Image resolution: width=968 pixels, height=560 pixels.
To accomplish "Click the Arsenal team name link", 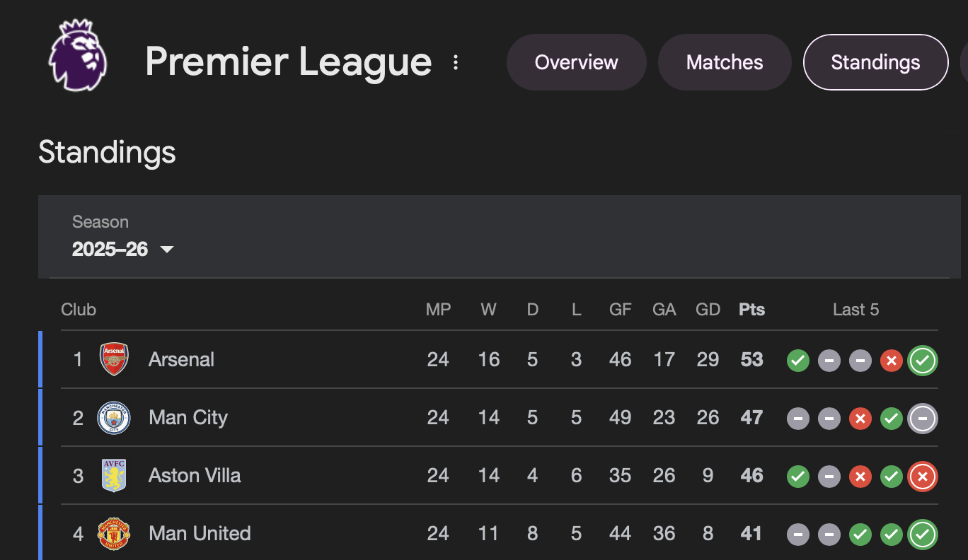I will point(181,359).
